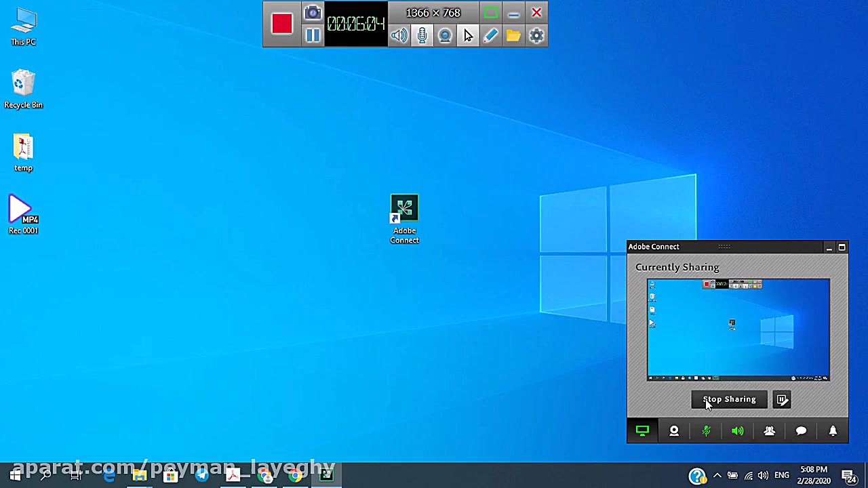868x488 pixels.
Task: Pause and annotate the shared screen
Action: (x=782, y=400)
